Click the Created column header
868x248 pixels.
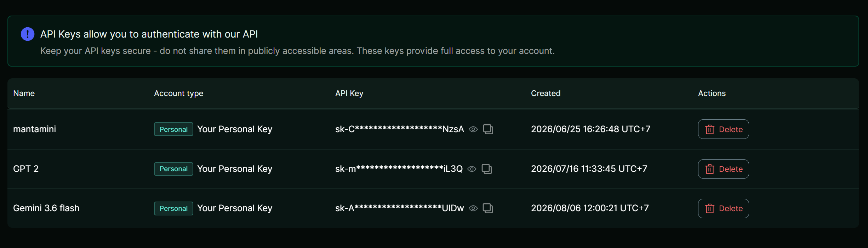(x=546, y=93)
